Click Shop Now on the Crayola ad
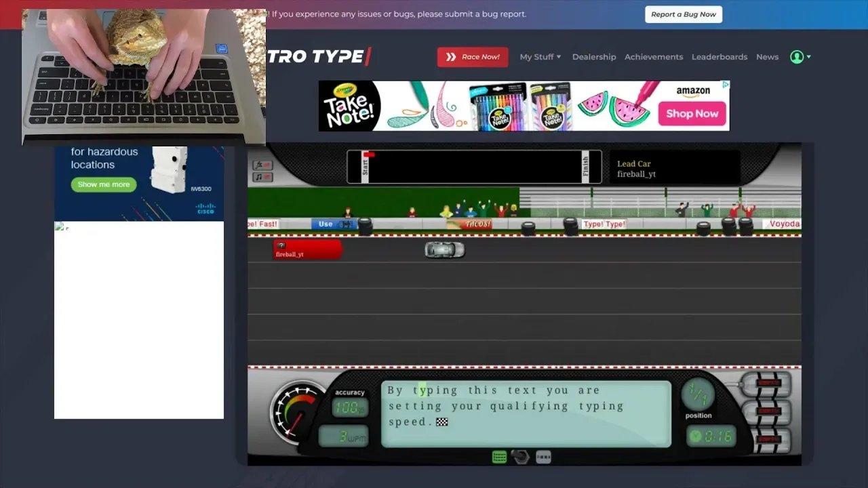This screenshot has height=488, width=868. click(692, 114)
